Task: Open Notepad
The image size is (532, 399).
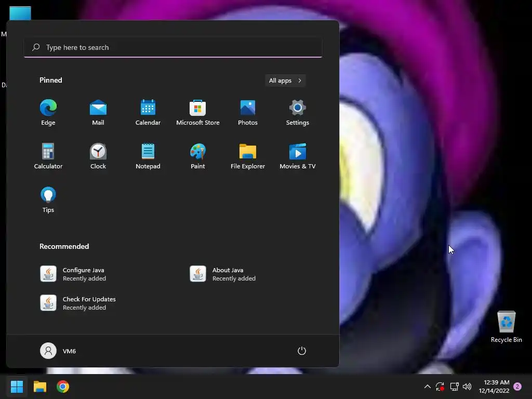Action: (148, 156)
